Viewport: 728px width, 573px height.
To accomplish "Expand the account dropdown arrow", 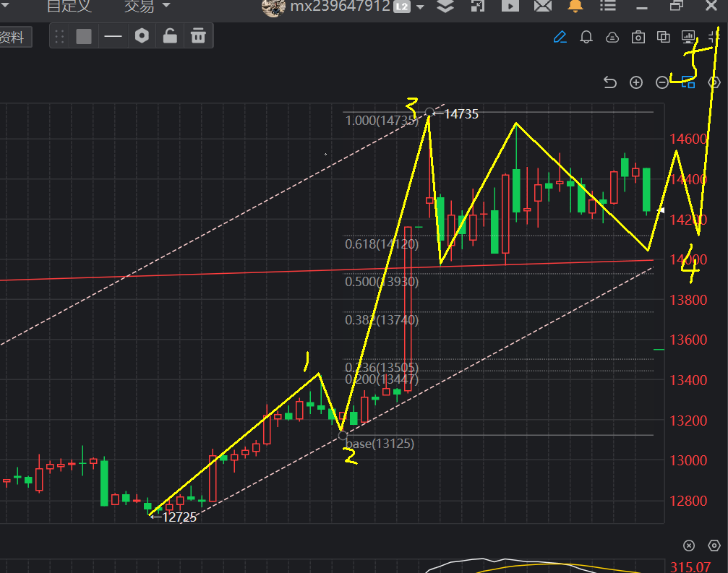I will click(420, 7).
